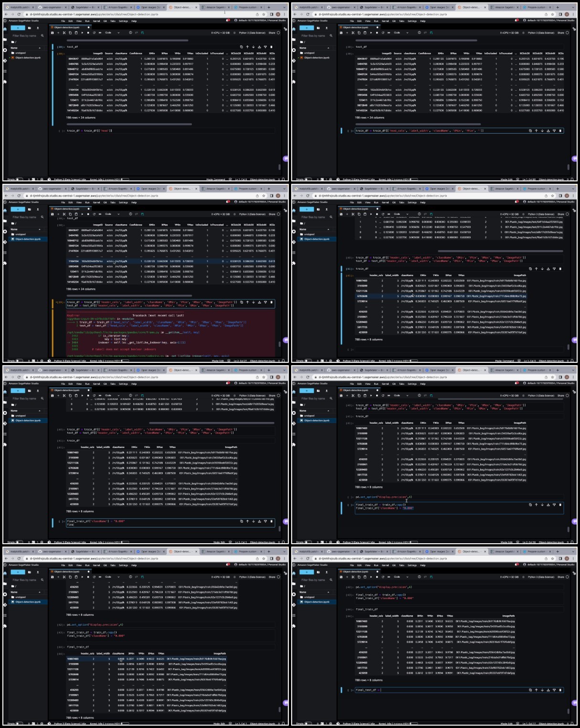Open Code cell-type dropdown in train_df[['head']] window
Image resolution: width=580 pixels, height=728 pixels.
(112, 32)
